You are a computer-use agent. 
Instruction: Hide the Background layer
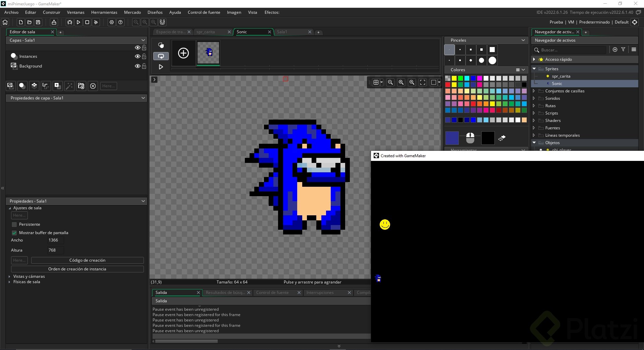138,66
